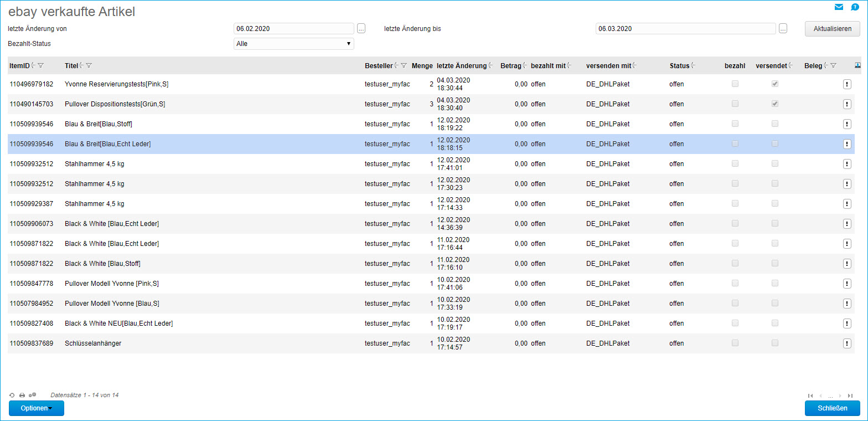The width and height of the screenshot is (868, 421).
Task: Open the mail envelope icon
Action: (839, 7)
